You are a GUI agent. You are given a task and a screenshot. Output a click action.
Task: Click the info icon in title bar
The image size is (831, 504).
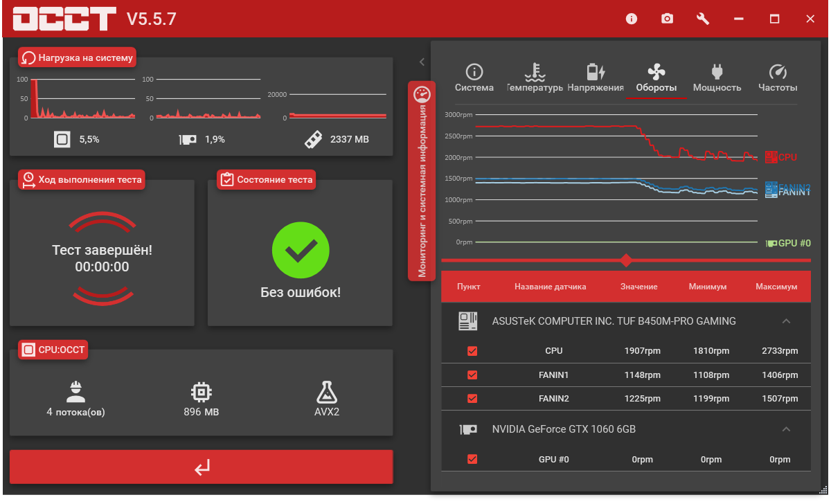point(631,19)
